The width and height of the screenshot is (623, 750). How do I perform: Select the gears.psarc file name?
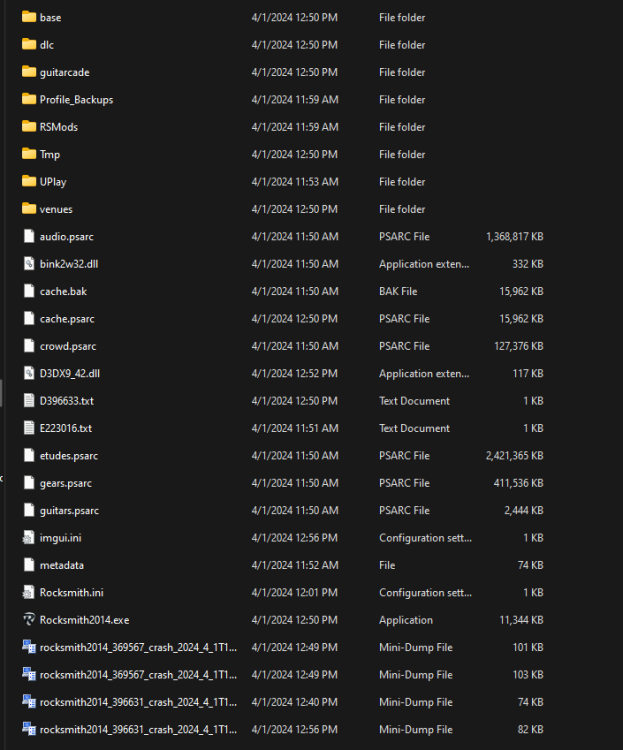pos(67,483)
